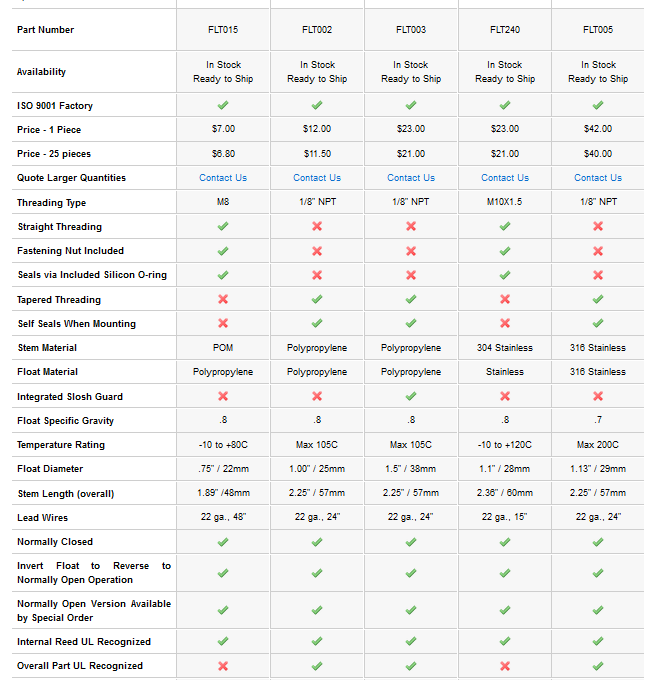The width and height of the screenshot is (651, 680).
Task: Click green check for FLT003 Integrated Slosh Guard
Action: 411,397
